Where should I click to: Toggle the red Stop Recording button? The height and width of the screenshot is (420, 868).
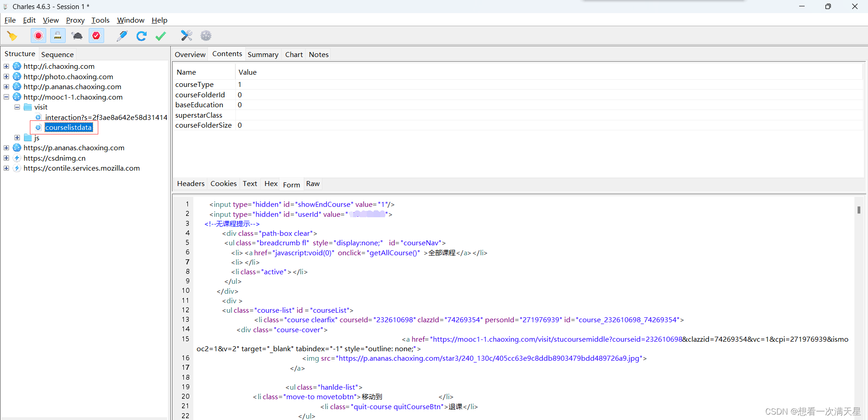(x=38, y=36)
